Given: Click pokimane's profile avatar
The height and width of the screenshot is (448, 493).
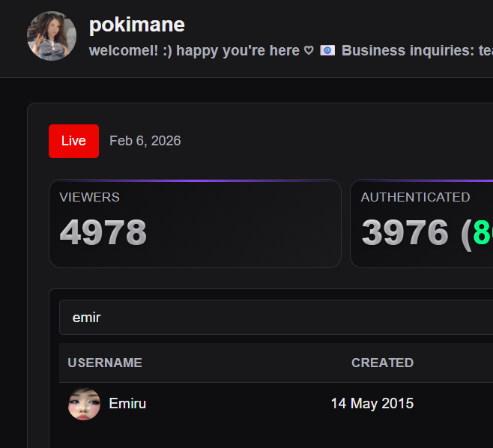Looking at the screenshot, I should [52, 36].
